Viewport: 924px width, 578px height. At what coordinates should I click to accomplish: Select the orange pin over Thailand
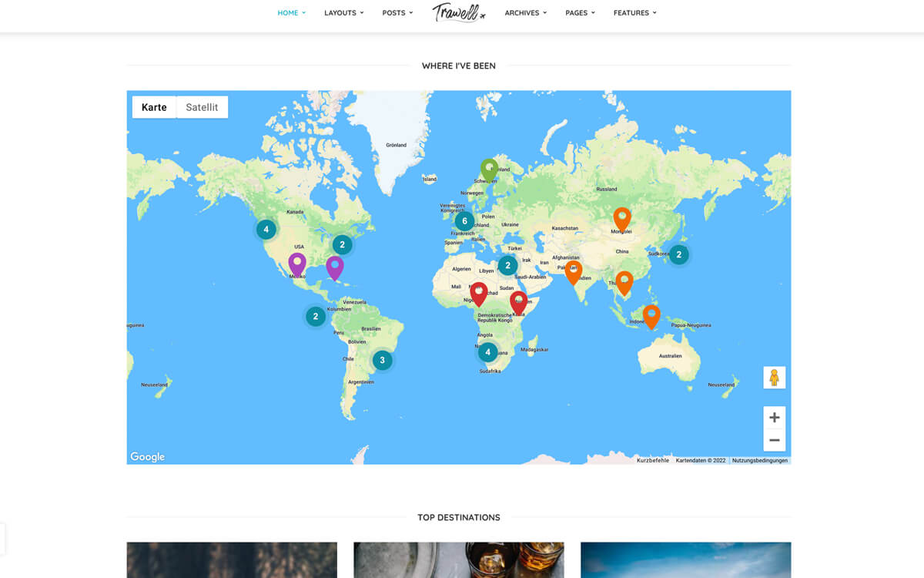point(624,283)
